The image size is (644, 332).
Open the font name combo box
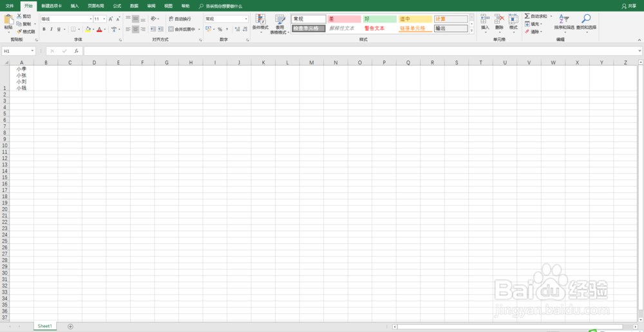coord(66,19)
